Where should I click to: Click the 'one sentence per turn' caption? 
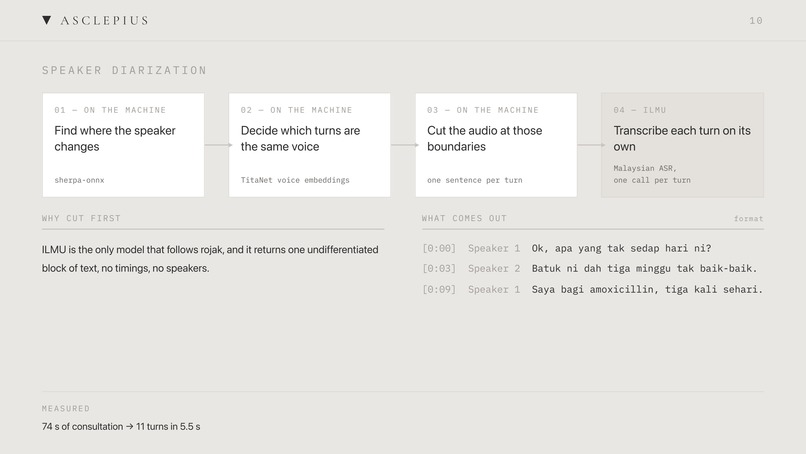point(474,180)
